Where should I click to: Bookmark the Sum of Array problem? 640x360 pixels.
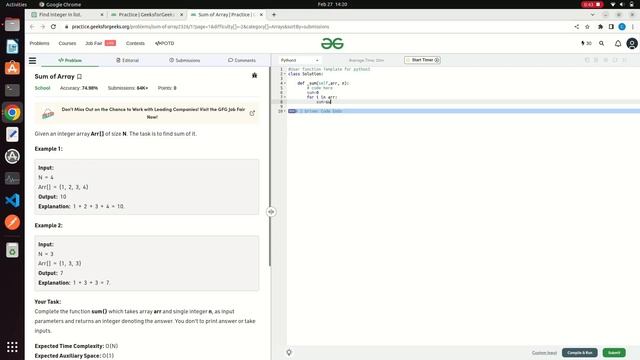coord(80,76)
